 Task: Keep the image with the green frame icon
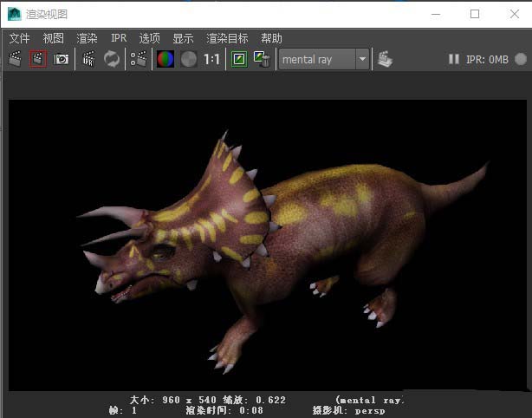pyautogui.click(x=239, y=59)
